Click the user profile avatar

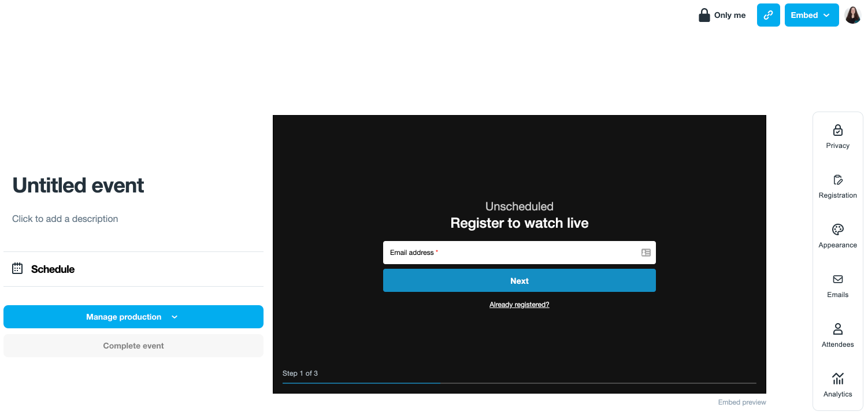(852, 15)
